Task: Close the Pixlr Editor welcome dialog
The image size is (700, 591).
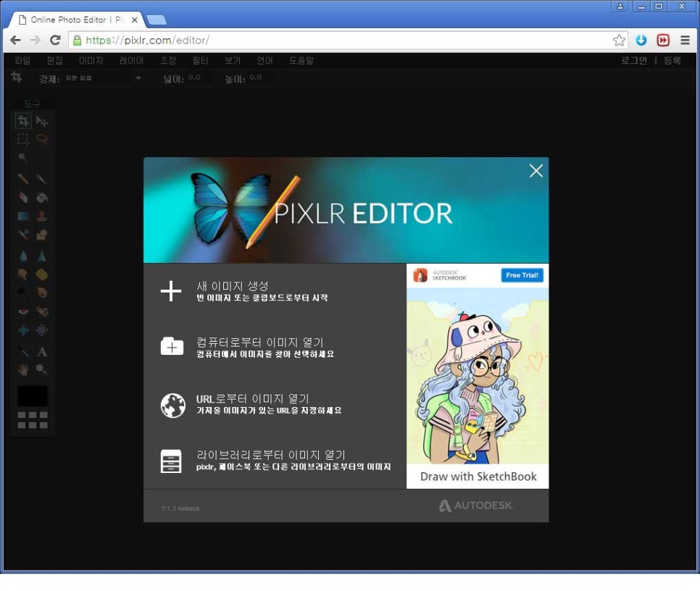Action: point(536,171)
